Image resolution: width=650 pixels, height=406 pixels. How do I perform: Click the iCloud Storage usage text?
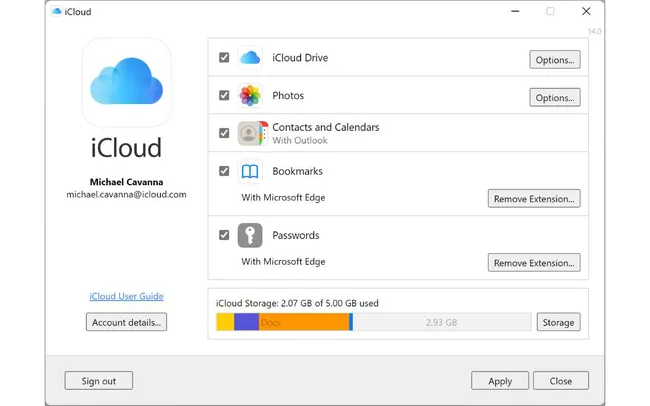point(297,303)
